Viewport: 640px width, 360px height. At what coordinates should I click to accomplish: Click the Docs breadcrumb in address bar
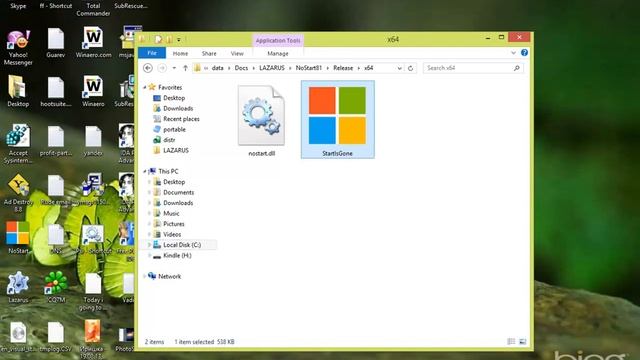click(241, 68)
